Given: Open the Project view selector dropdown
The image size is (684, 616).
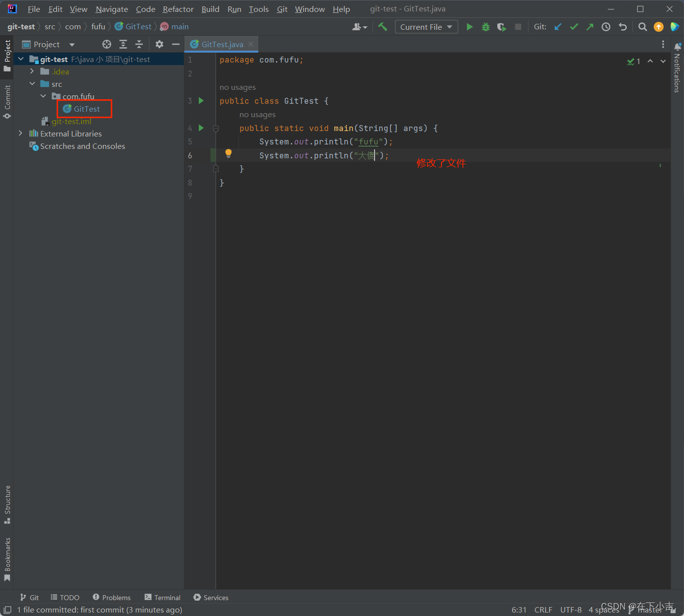Looking at the screenshot, I should coord(49,44).
